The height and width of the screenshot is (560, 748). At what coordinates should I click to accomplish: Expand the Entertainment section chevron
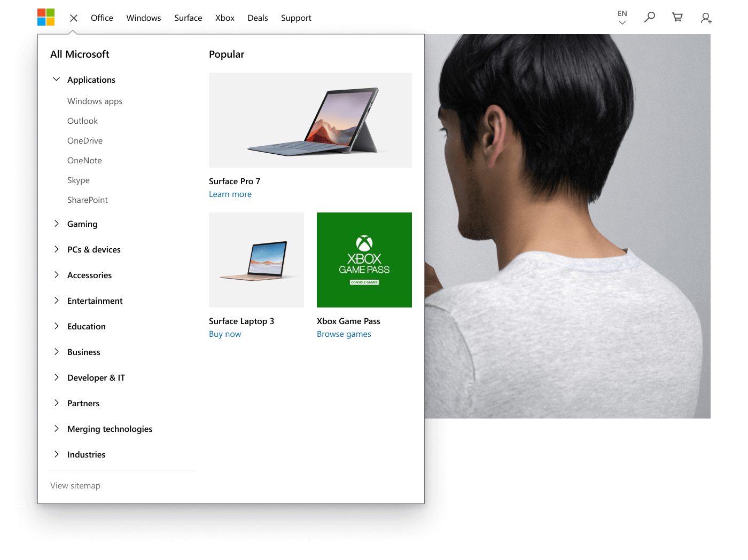pyautogui.click(x=56, y=301)
